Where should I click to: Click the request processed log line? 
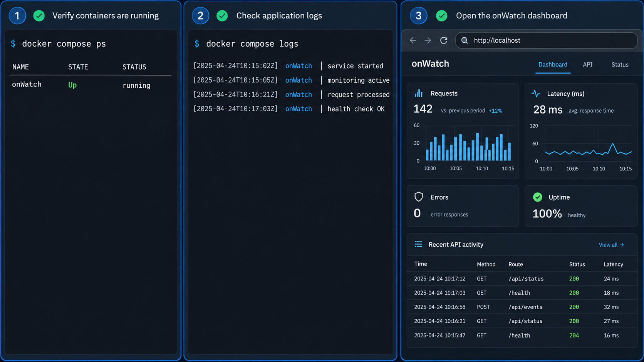coord(292,95)
